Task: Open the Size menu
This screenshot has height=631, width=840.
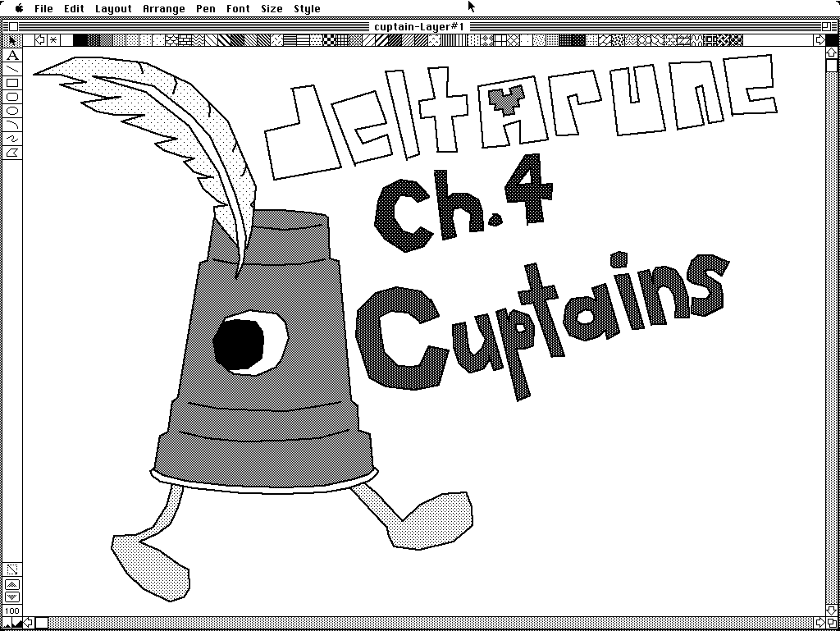Action: 272,8
